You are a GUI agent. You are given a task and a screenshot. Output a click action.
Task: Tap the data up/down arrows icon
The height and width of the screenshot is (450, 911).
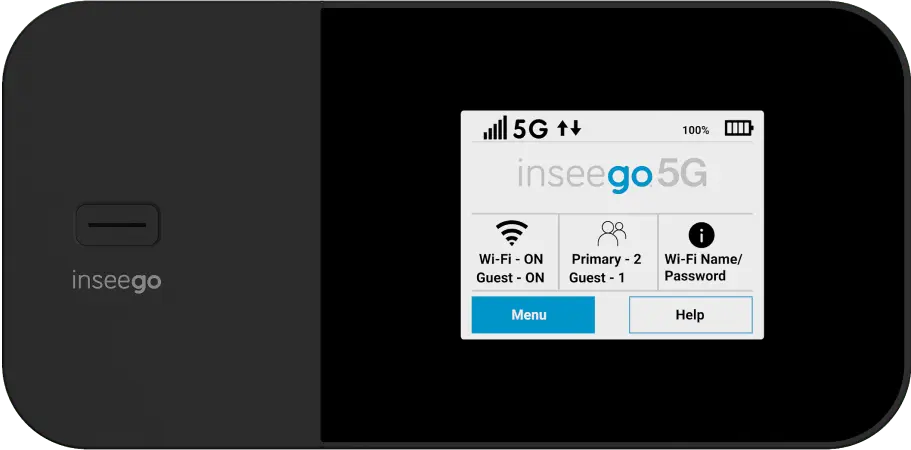pos(569,129)
